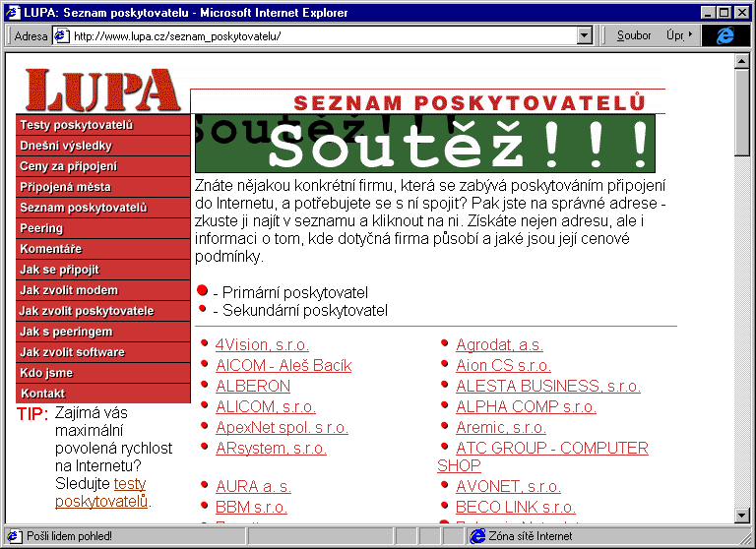The image size is (756, 549).
Task: Click the red TIP: label
Action: tap(32, 414)
